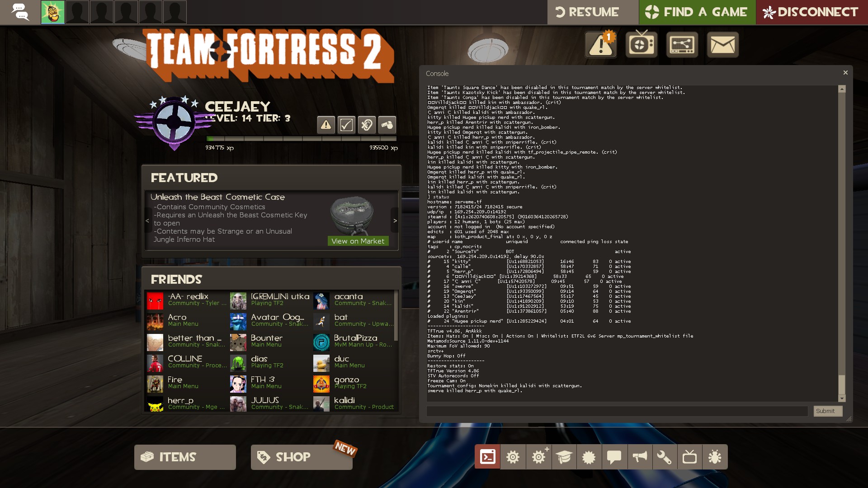The image size is (868, 488).
Task: Toggle the checkmark icon under player name
Action: pos(346,125)
